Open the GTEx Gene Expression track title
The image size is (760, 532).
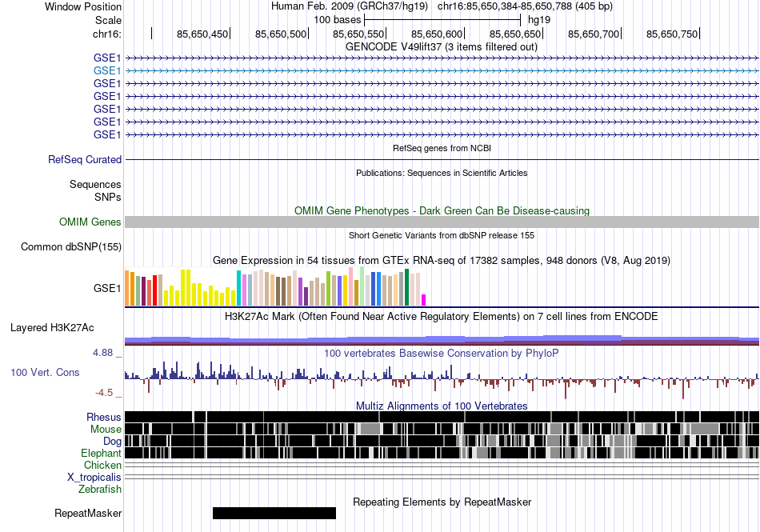tap(442, 261)
